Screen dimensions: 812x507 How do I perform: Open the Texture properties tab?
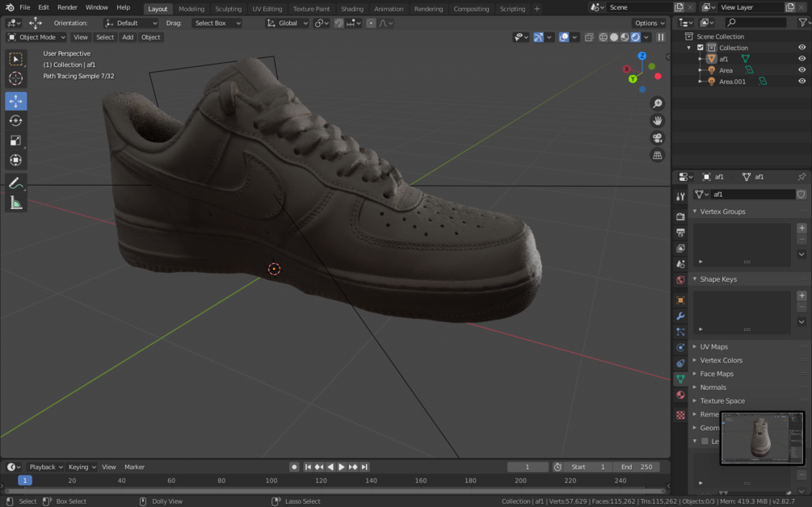[680, 415]
